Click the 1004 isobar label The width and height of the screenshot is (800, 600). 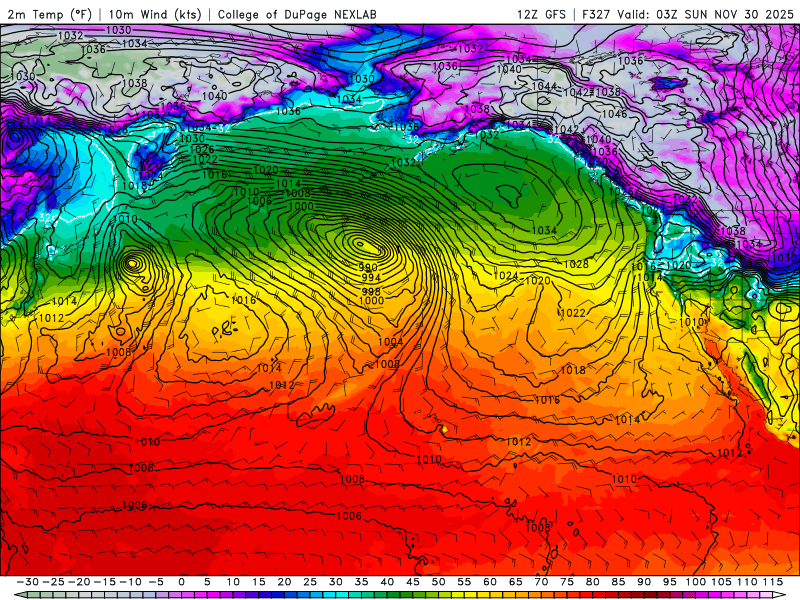pyautogui.click(x=390, y=341)
